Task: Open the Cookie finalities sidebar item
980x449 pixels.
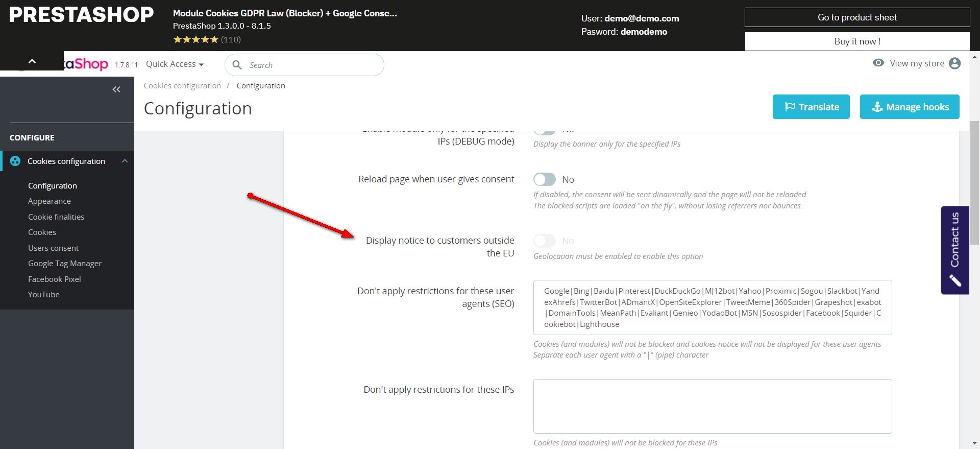Action: point(56,217)
